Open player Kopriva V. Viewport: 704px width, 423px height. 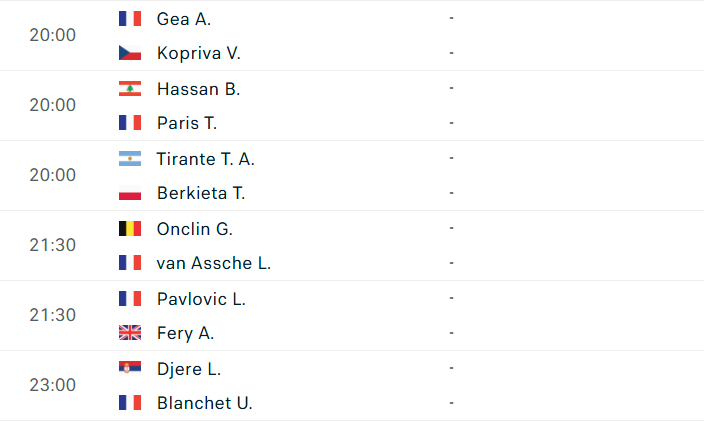[x=199, y=53]
